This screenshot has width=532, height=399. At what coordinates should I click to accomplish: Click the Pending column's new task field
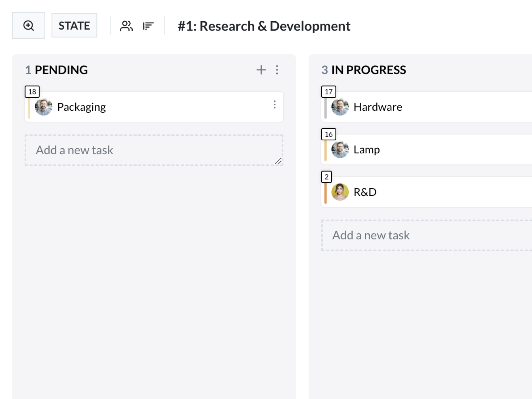(x=153, y=150)
